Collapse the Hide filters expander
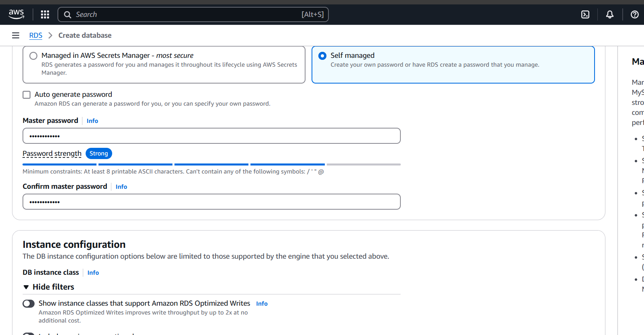Viewport: 644px width, 335px height. pyautogui.click(x=49, y=287)
